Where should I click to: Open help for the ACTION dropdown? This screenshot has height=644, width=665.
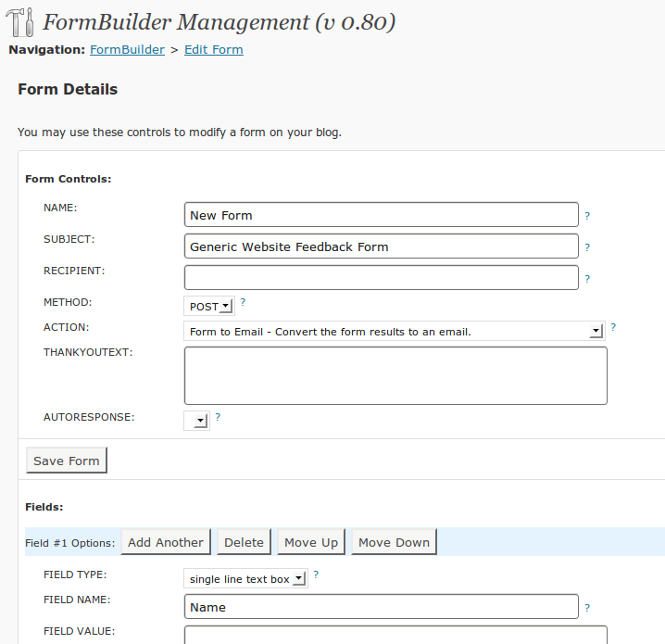pyautogui.click(x=613, y=327)
